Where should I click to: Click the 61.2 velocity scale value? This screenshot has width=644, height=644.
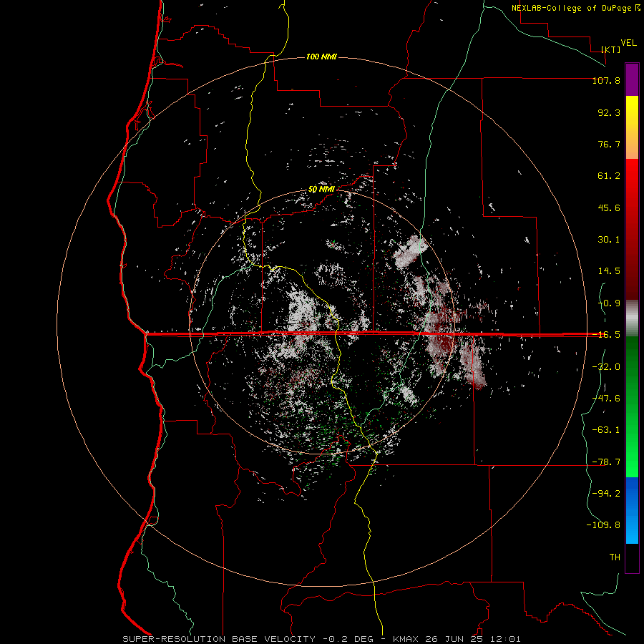point(609,176)
